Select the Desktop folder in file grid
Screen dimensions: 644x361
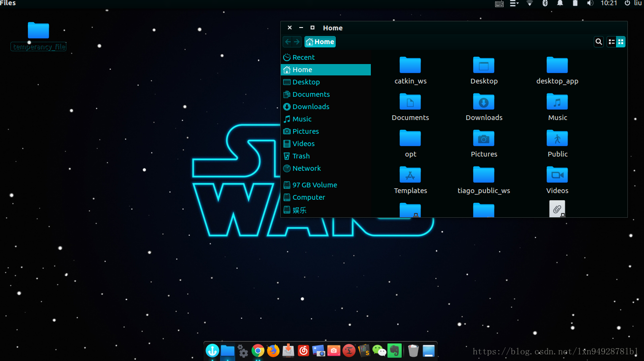click(484, 71)
